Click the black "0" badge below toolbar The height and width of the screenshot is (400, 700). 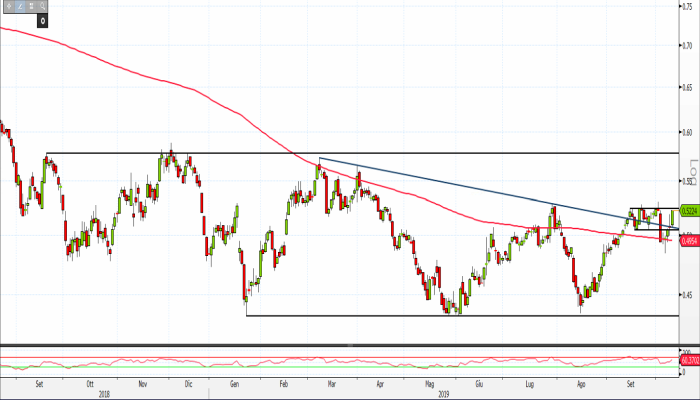coord(42,19)
